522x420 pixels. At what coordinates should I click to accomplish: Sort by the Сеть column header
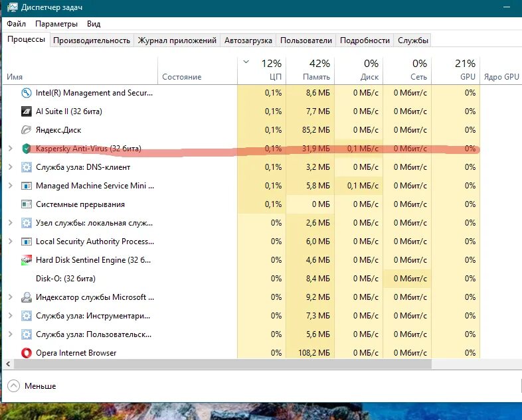[x=407, y=70]
